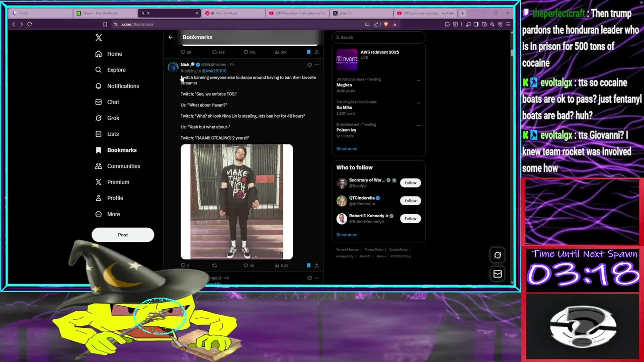Open Grok from the sidebar

[107, 118]
